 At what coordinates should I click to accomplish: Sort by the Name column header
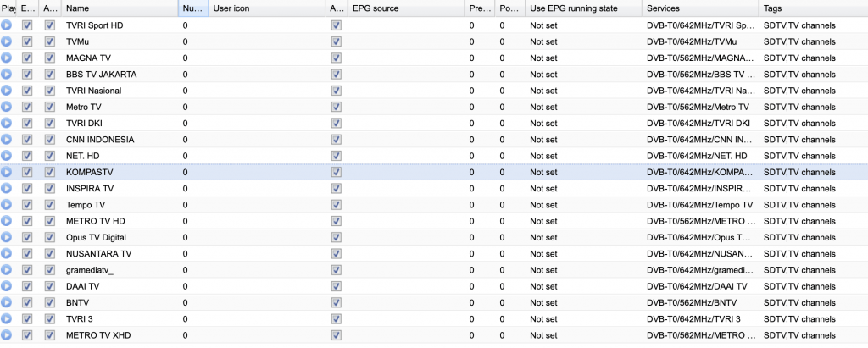(119, 8)
